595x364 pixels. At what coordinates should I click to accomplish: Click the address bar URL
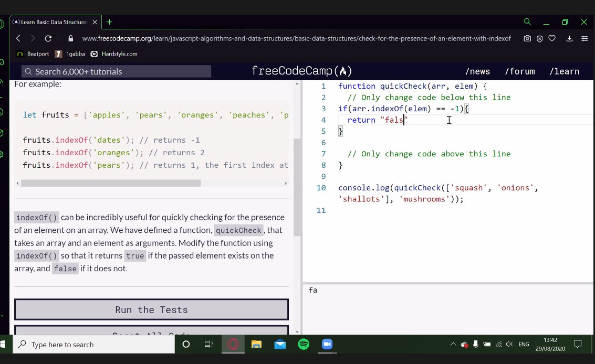click(x=296, y=38)
